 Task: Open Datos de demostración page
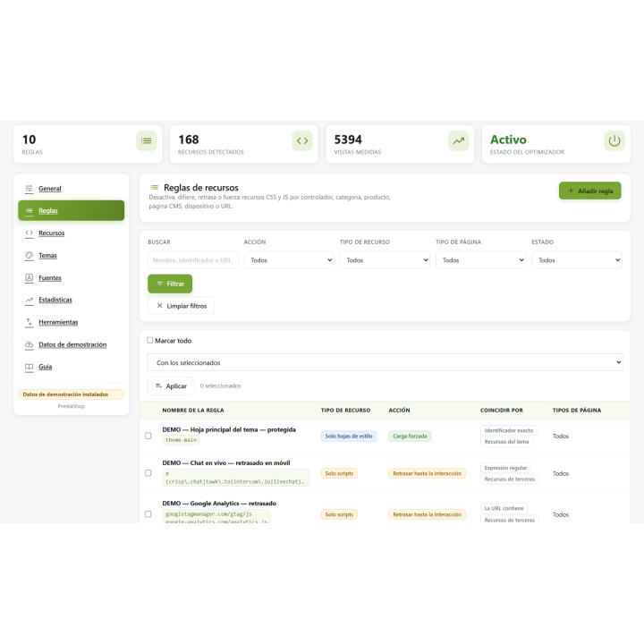(72, 344)
